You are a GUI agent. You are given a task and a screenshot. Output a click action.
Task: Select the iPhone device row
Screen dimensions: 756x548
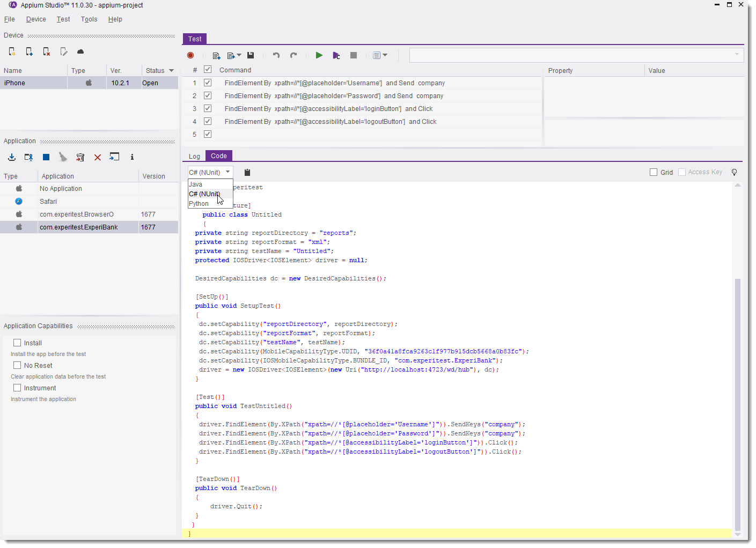[x=89, y=83]
